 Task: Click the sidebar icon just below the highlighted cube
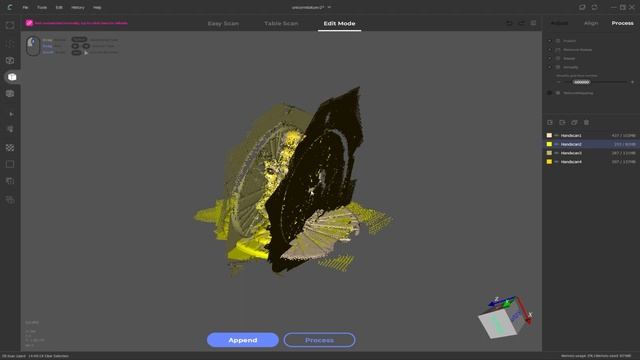pos(10,93)
